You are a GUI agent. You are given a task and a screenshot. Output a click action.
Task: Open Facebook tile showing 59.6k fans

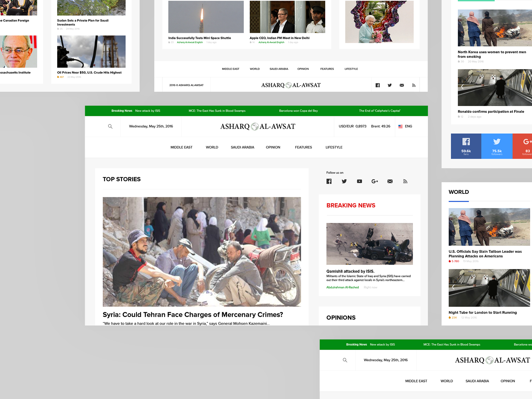tap(466, 146)
